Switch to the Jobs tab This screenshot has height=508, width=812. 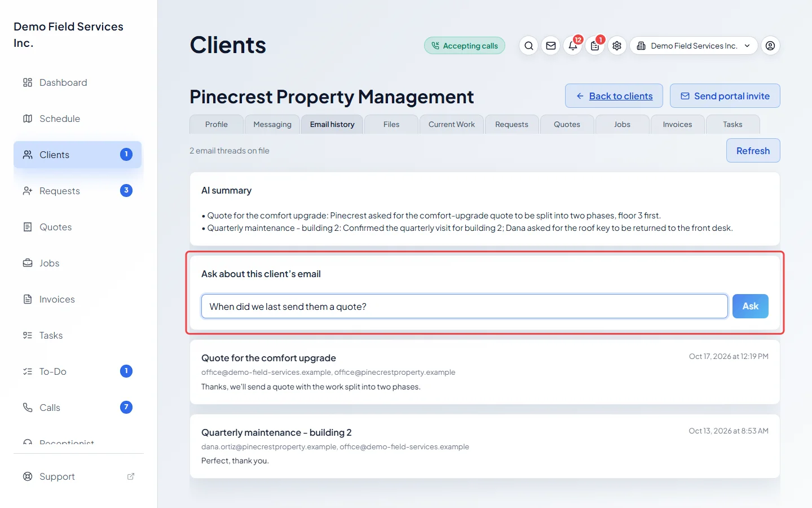coord(623,124)
